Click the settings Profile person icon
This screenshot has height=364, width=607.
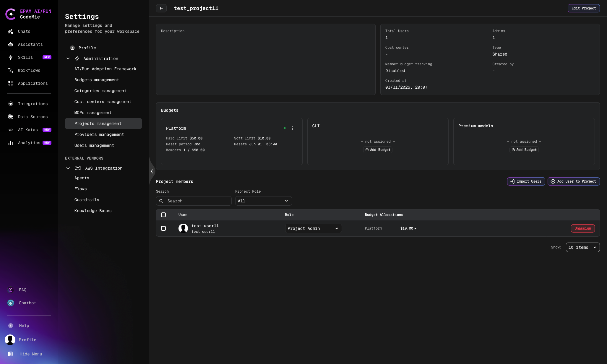[72, 48]
